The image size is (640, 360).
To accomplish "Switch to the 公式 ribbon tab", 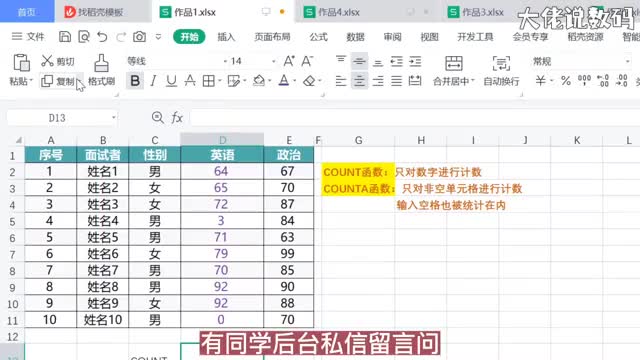I will pos(318,37).
